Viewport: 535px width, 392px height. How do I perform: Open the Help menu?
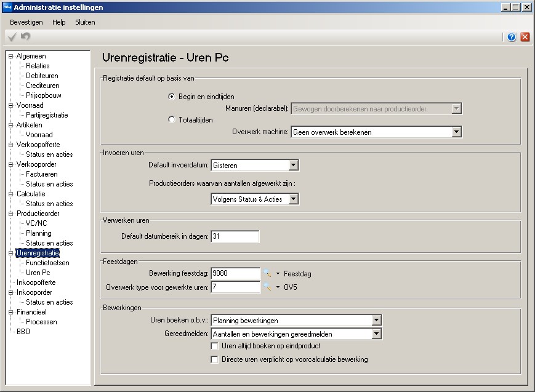[58, 22]
